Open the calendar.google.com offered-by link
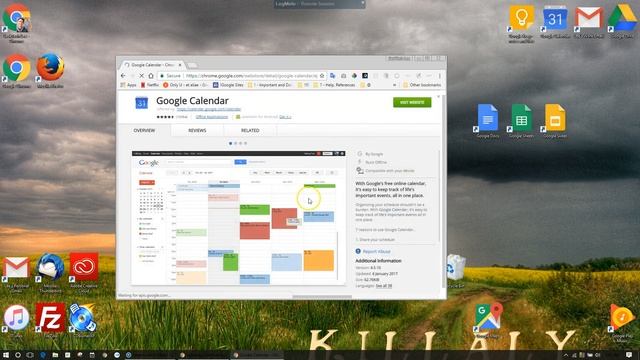Image resolution: width=640 pixels, height=360 pixels. coord(209,109)
